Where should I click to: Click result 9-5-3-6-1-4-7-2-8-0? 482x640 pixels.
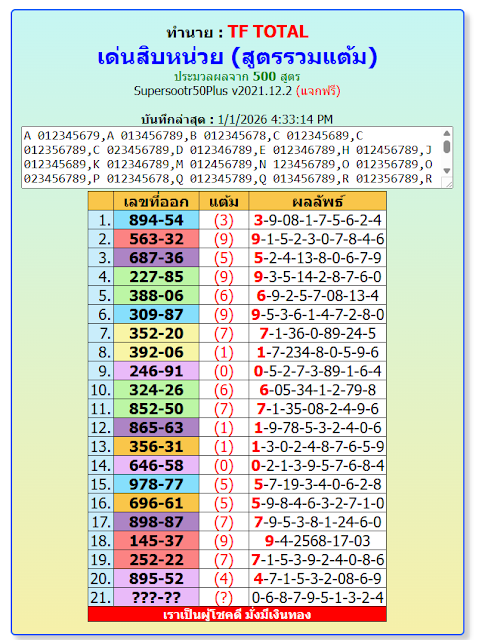pyautogui.click(x=318, y=315)
